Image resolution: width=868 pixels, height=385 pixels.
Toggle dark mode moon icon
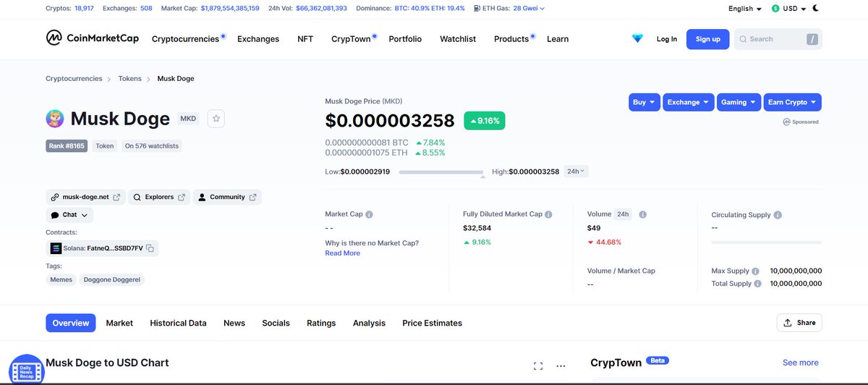pyautogui.click(x=816, y=9)
